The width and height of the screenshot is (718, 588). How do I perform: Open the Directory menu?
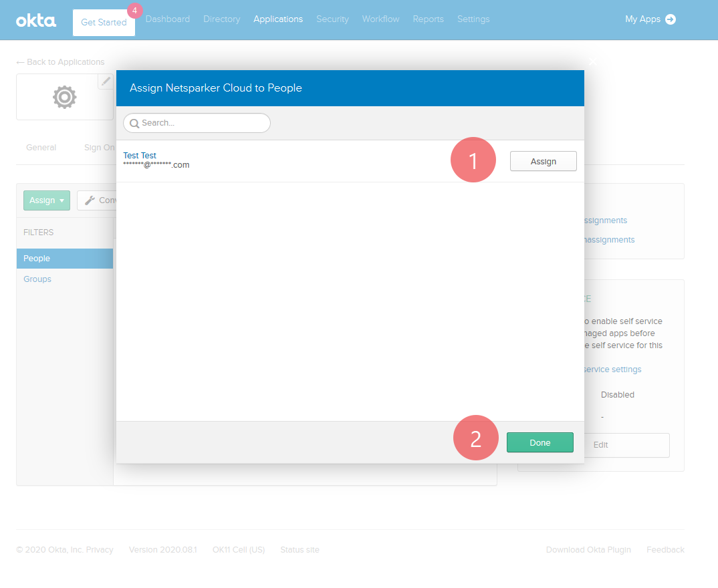point(221,19)
